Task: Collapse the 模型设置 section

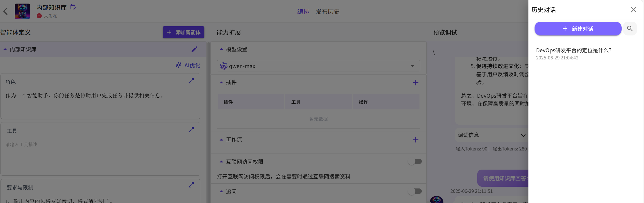Action: (x=221, y=49)
